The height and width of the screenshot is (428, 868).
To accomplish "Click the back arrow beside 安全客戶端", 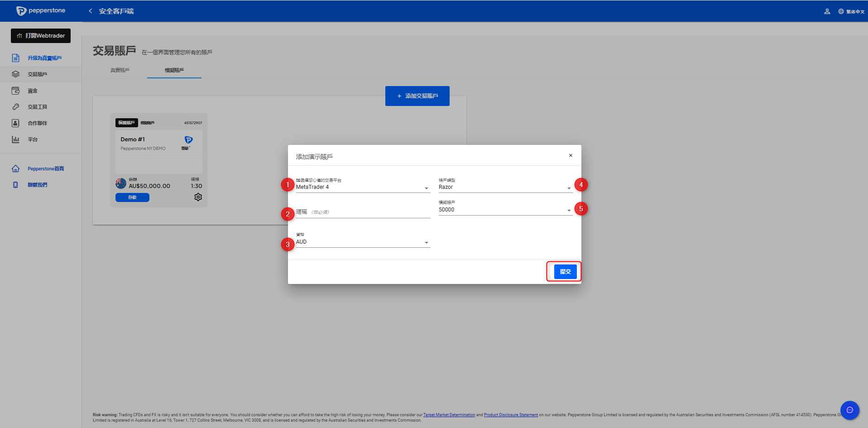I will click(x=90, y=11).
